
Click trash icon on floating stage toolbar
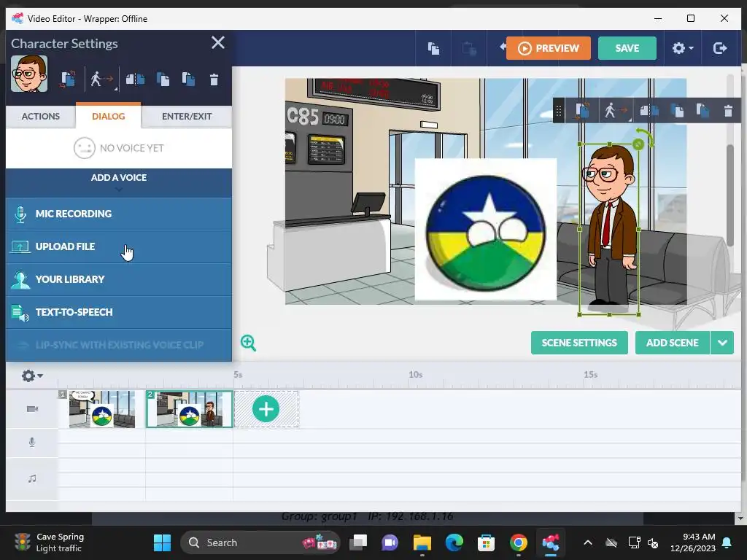728,111
